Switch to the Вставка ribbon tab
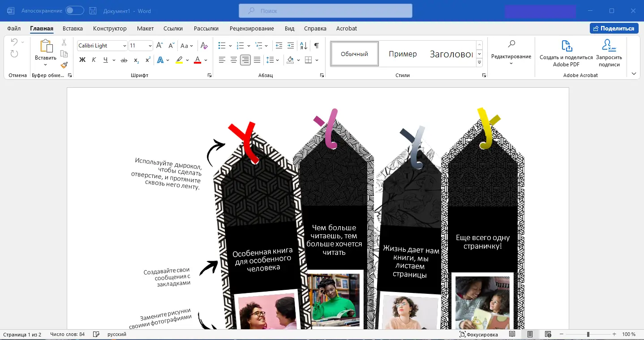This screenshot has height=340, width=644. coord(72,28)
